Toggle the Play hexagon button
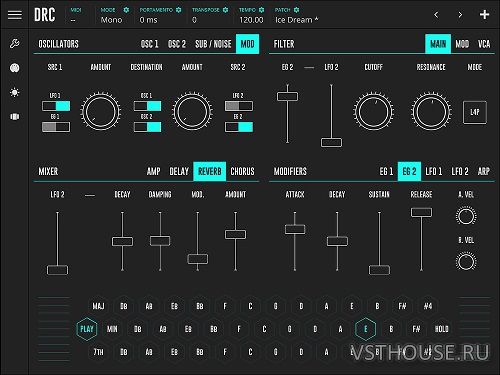This screenshot has width=500, height=375. [x=87, y=329]
